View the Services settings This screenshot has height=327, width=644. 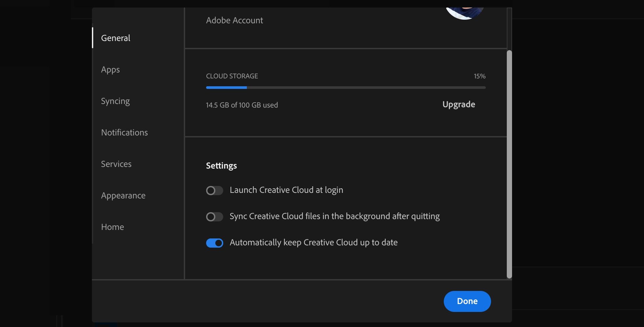click(116, 164)
